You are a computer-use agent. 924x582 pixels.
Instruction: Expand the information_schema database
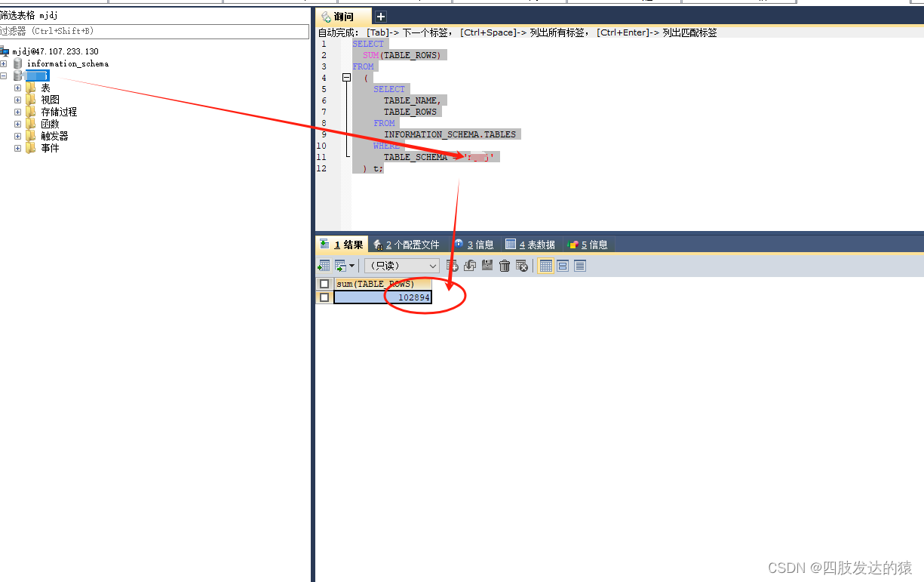click(x=4, y=63)
